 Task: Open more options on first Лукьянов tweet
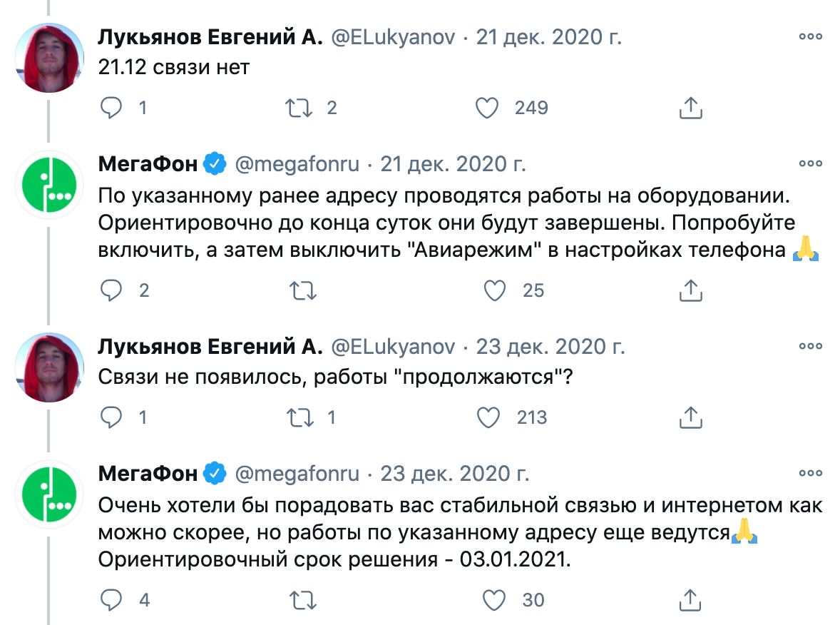[x=811, y=38]
